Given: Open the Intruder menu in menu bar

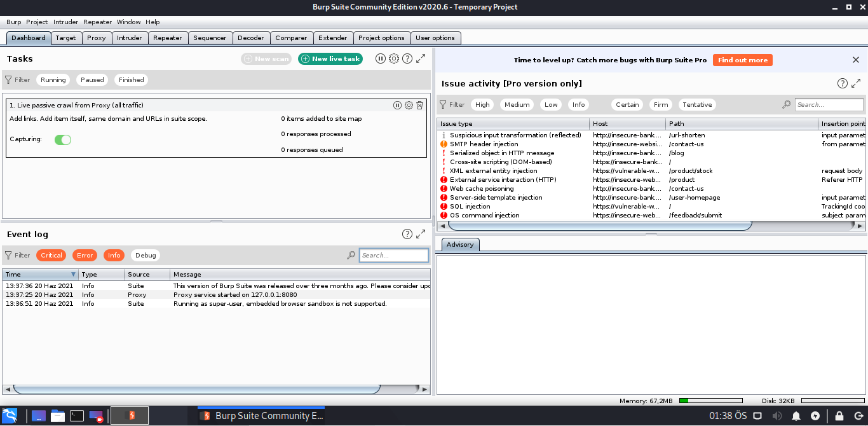Looking at the screenshot, I should pyautogui.click(x=66, y=22).
